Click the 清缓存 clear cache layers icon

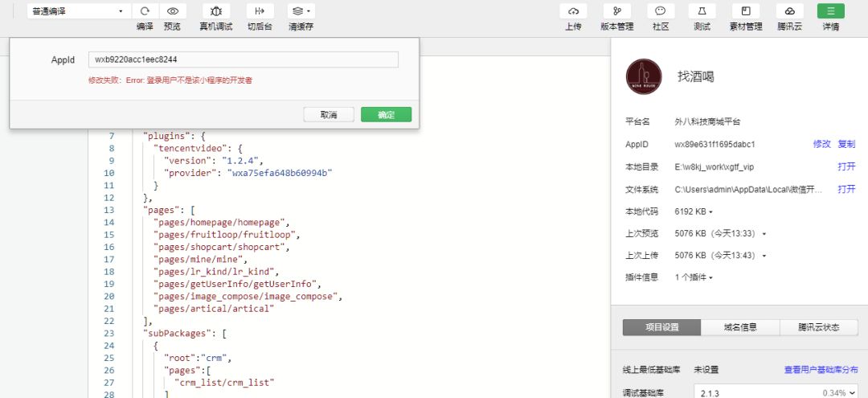301,11
